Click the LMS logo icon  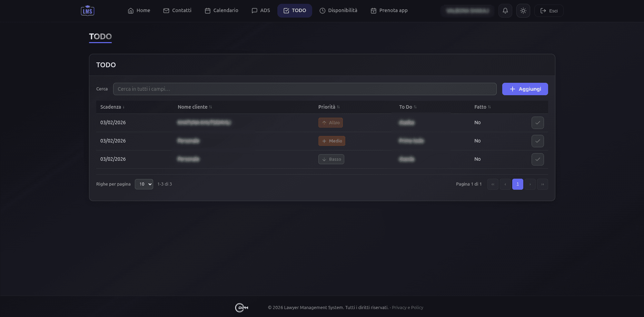tap(88, 11)
